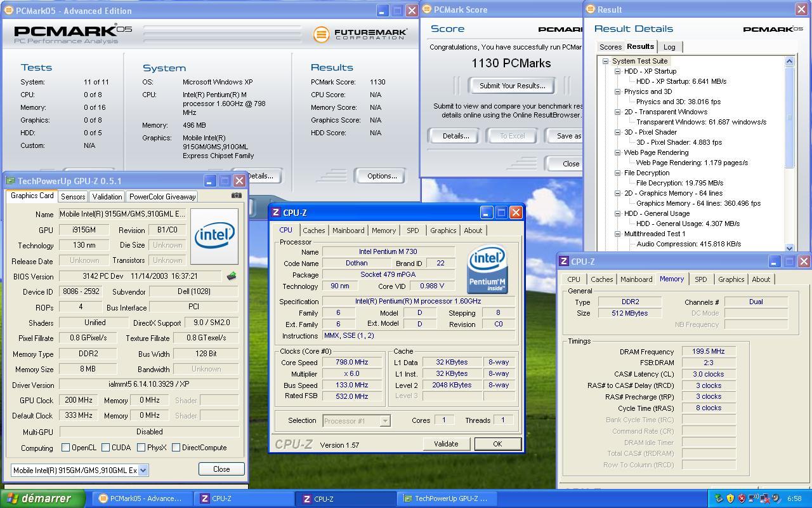Click the Driver Version field in GPU-Z
This screenshot has width=812, height=508.
click(149, 384)
